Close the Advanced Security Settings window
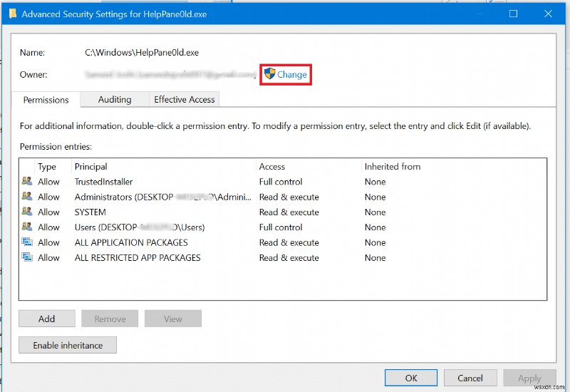Image resolution: width=570 pixels, height=392 pixels. click(548, 14)
